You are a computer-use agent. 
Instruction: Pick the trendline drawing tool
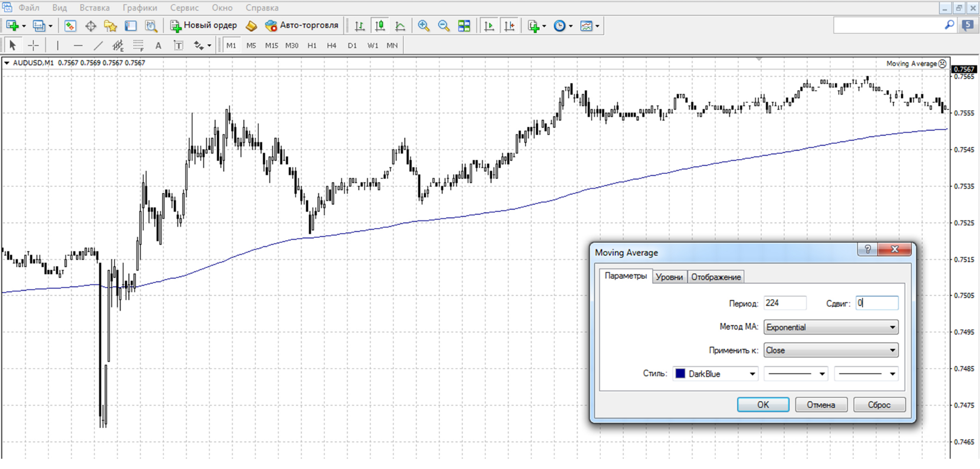pos(98,46)
